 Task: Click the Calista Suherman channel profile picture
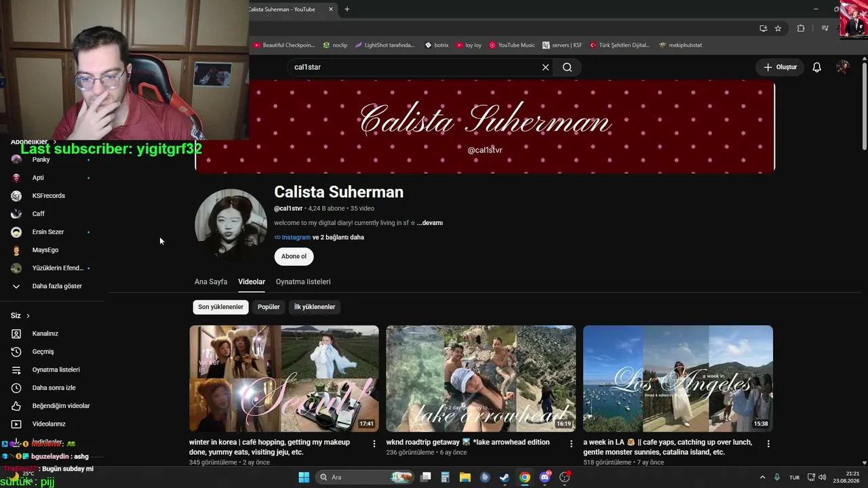tap(231, 224)
